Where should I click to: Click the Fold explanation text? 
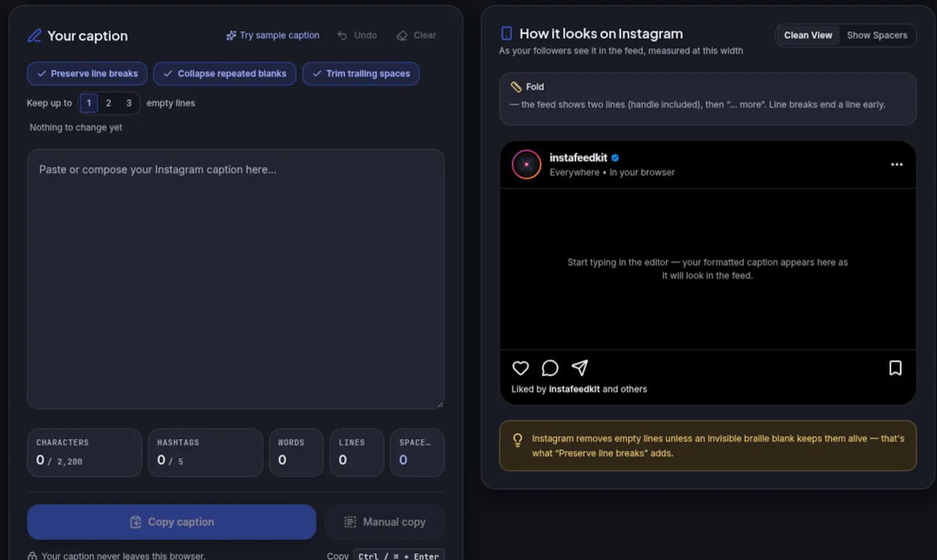pyautogui.click(x=697, y=105)
